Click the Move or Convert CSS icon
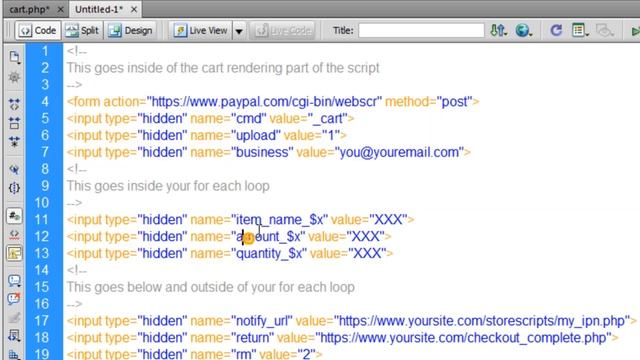 coord(14,354)
